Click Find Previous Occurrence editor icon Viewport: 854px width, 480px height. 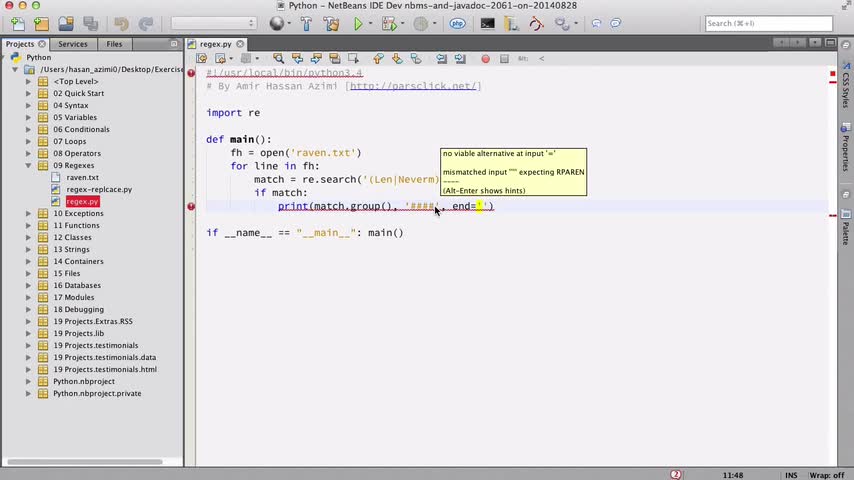click(x=297, y=58)
